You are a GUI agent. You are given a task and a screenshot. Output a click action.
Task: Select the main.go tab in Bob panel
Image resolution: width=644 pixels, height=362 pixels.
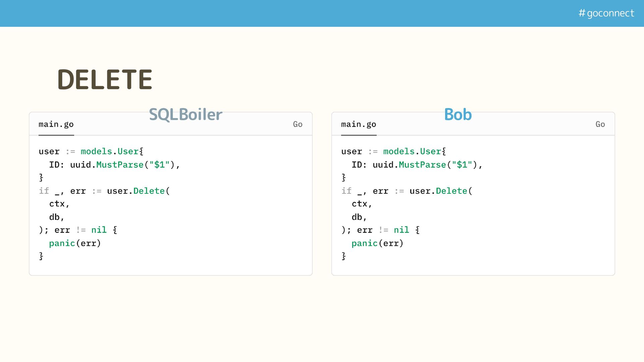coord(359,124)
